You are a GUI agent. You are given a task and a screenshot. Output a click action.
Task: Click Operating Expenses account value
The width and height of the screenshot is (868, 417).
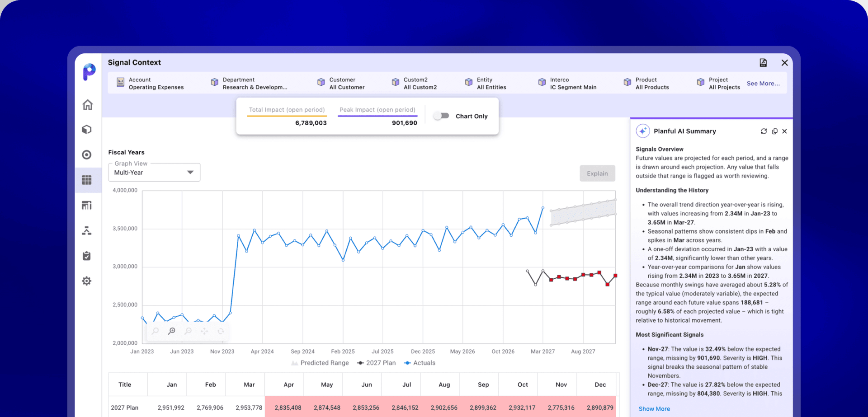(156, 87)
